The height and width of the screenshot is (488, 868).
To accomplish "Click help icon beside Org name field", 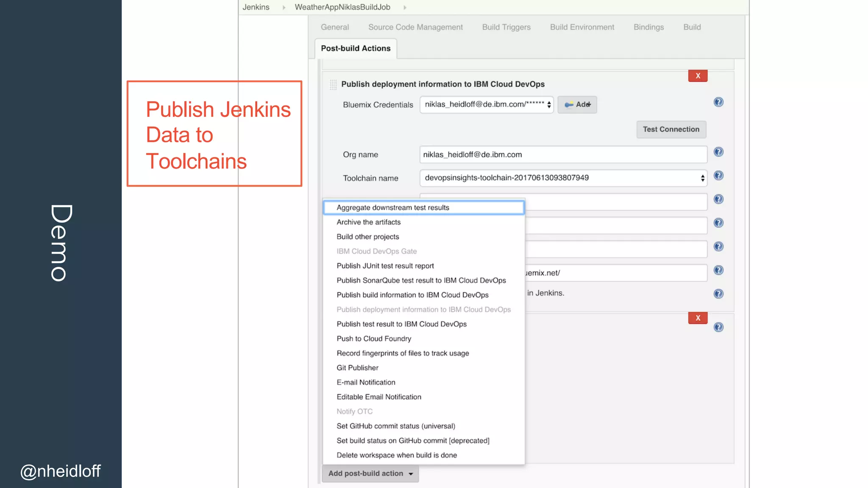I will click(x=718, y=152).
